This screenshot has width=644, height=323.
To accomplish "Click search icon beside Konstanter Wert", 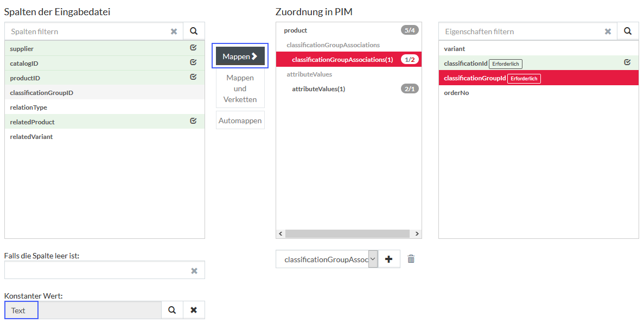I will point(172,310).
